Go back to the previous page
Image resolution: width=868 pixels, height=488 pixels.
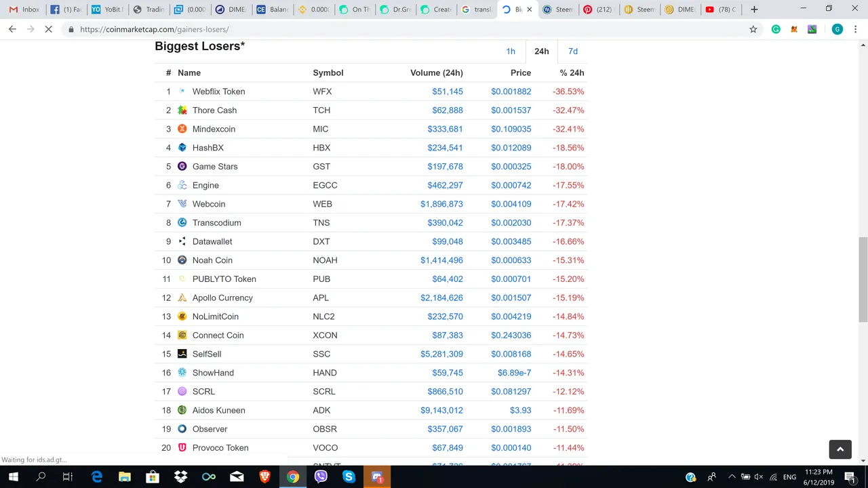click(x=12, y=29)
